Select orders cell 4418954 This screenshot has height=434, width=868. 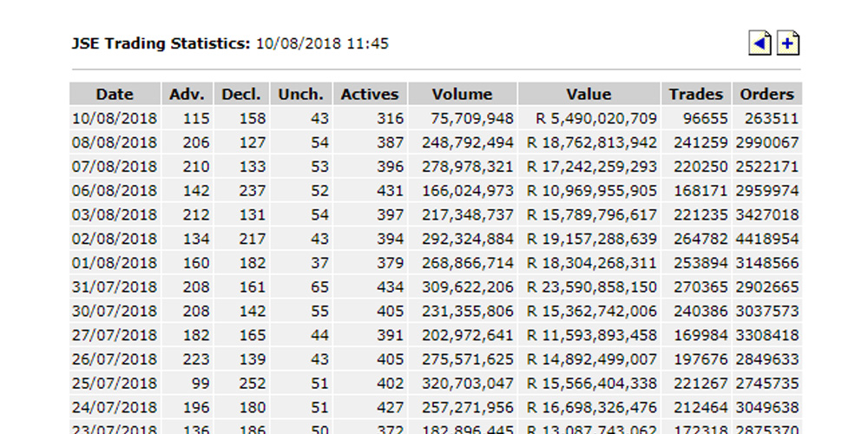click(766, 239)
